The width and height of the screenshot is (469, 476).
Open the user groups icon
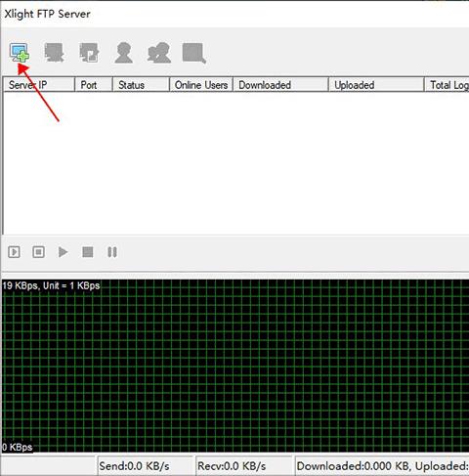[159, 53]
